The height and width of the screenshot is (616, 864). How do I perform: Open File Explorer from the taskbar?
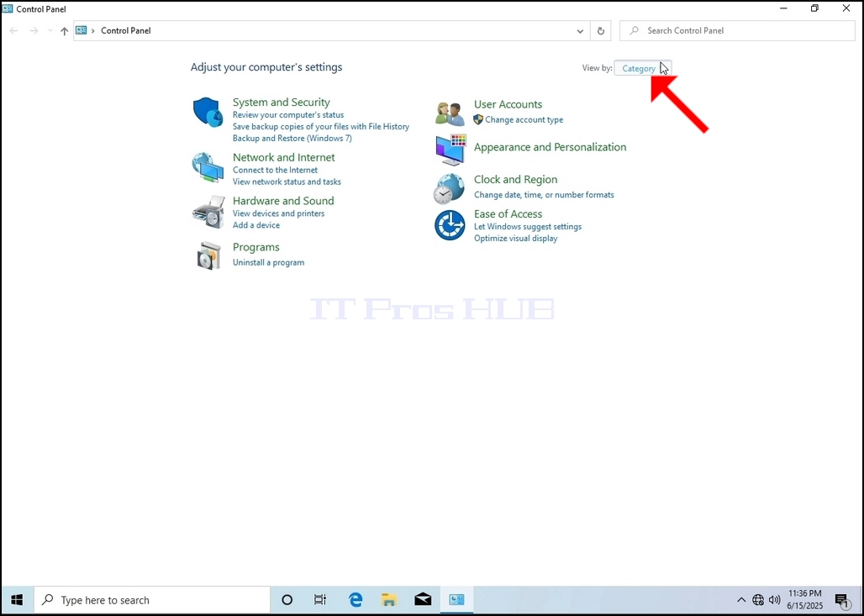[x=389, y=600]
